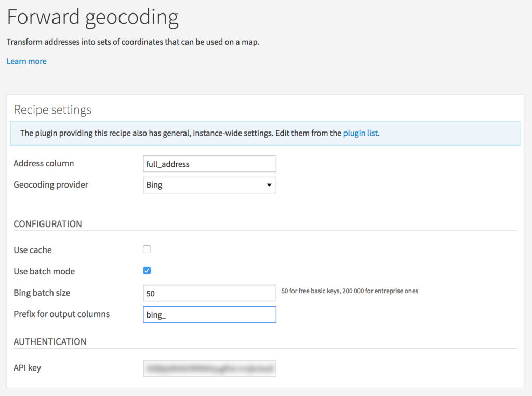This screenshot has height=396, width=532.
Task: Click the Forward geocoding page title
Action: [92, 17]
